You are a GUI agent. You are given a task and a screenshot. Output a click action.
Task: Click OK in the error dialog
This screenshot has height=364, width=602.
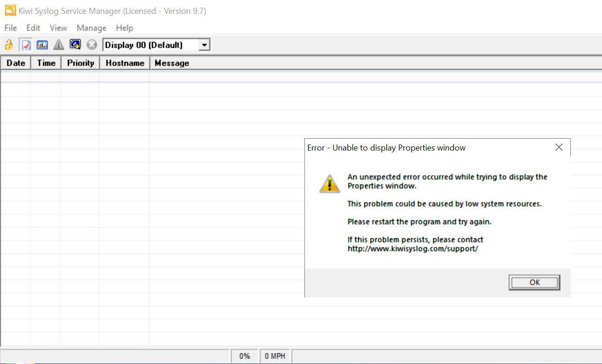[534, 283]
